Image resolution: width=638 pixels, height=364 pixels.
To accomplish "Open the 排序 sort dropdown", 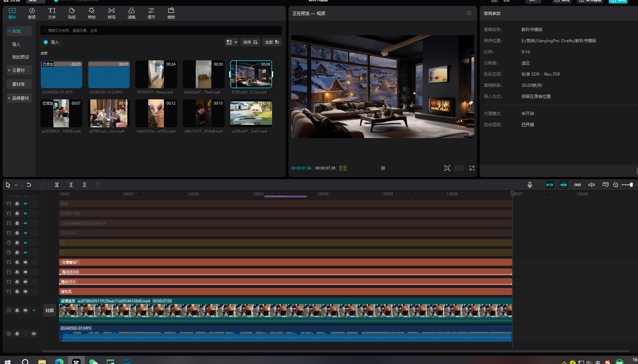I will pos(250,42).
